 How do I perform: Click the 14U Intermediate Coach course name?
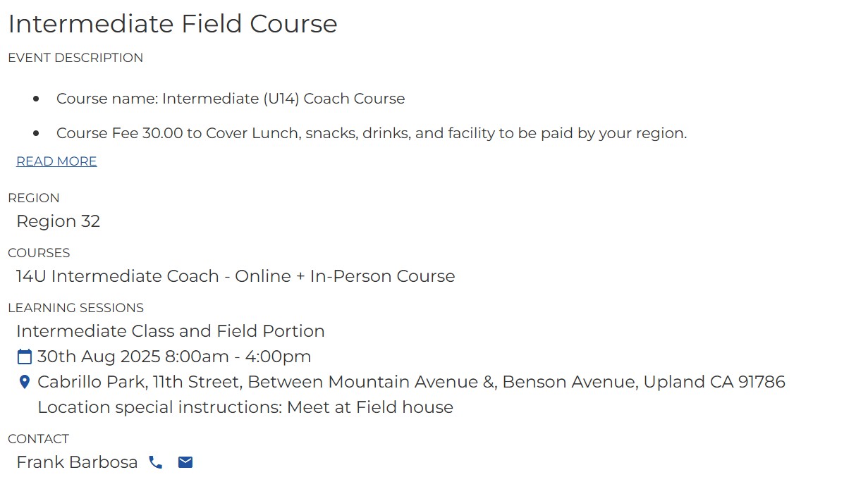pyautogui.click(x=236, y=276)
